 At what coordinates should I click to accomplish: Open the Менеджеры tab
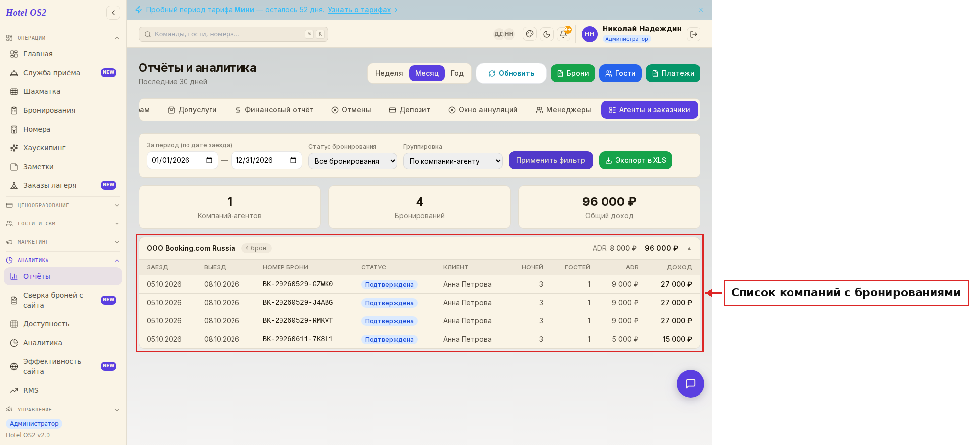coord(563,110)
